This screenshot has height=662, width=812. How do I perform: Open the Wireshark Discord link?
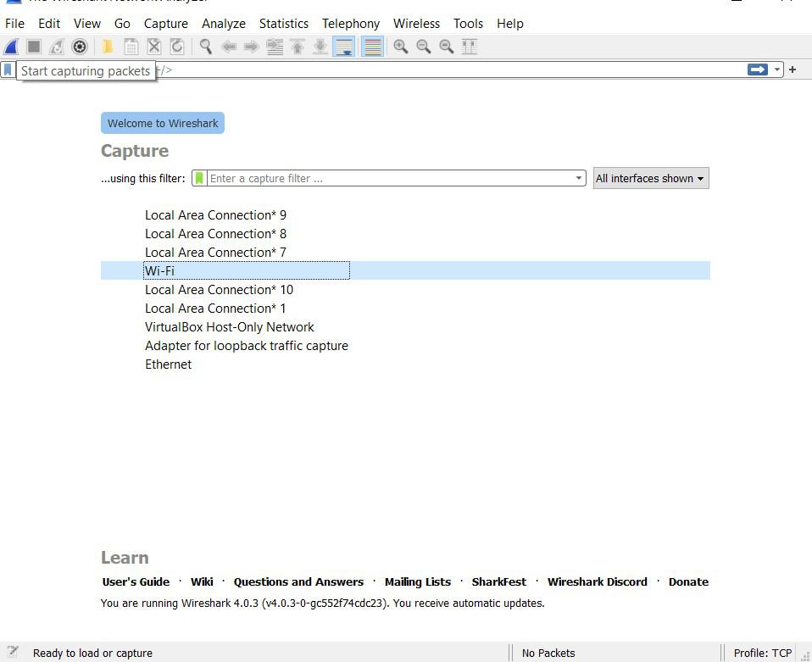click(x=598, y=581)
